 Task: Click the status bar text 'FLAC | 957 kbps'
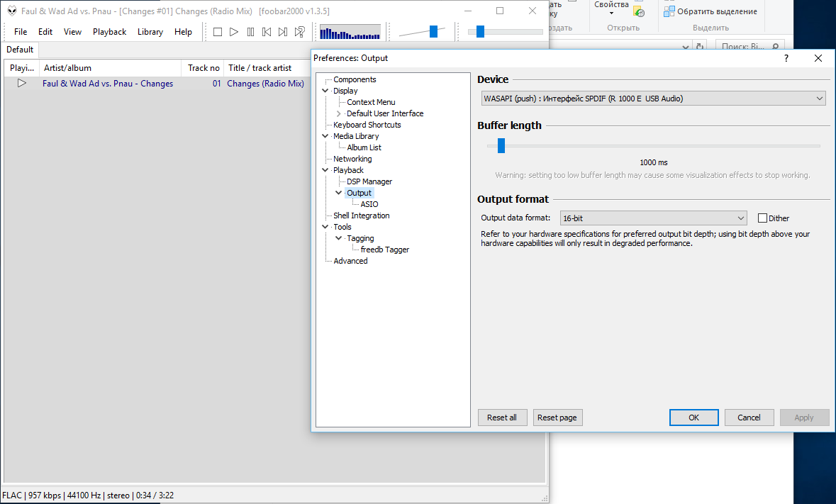point(31,495)
